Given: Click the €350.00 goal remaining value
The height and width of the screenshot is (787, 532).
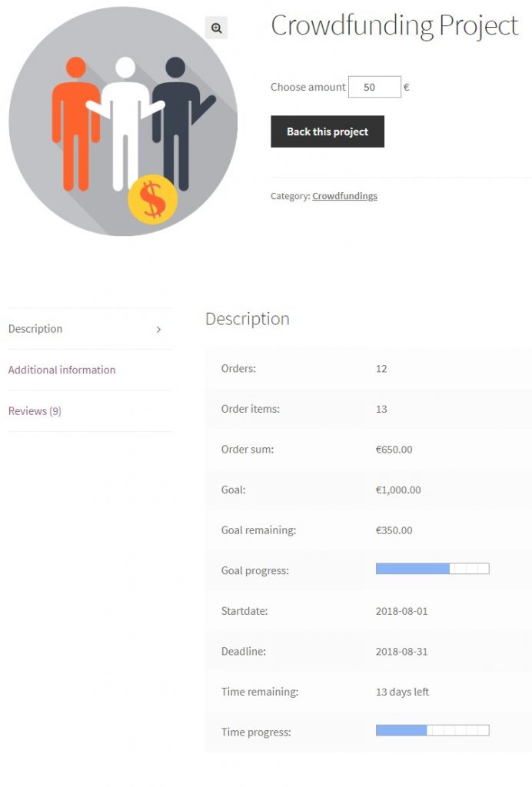Looking at the screenshot, I should [x=394, y=530].
